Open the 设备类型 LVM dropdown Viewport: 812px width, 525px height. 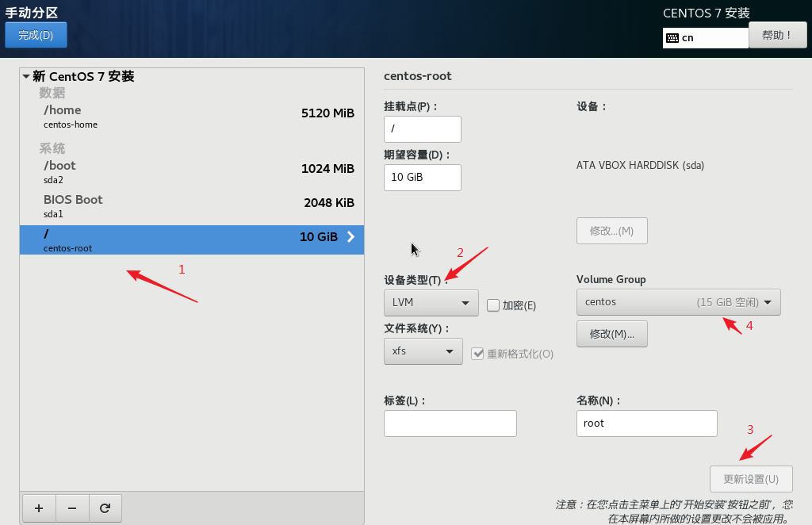(431, 303)
